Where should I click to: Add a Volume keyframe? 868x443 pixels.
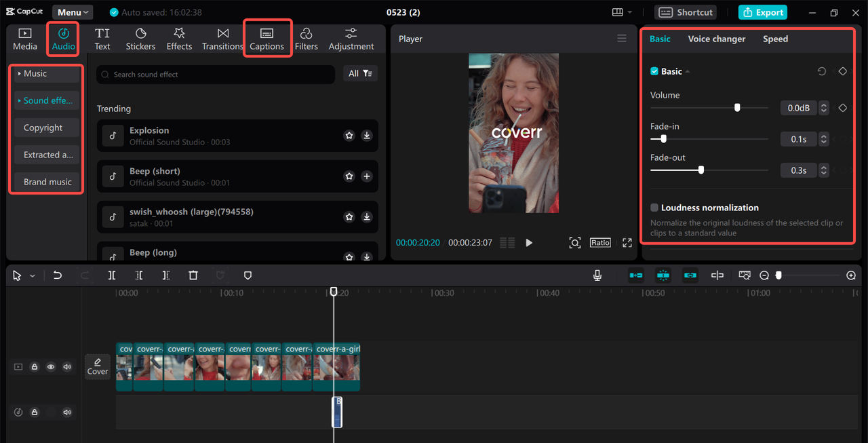pos(843,108)
